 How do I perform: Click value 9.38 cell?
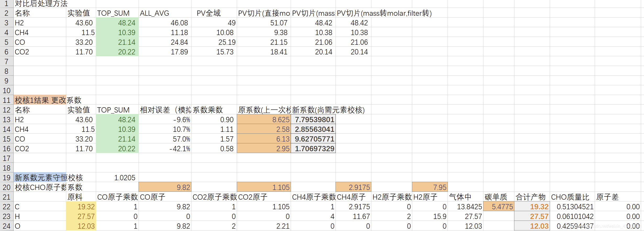[x=264, y=32]
